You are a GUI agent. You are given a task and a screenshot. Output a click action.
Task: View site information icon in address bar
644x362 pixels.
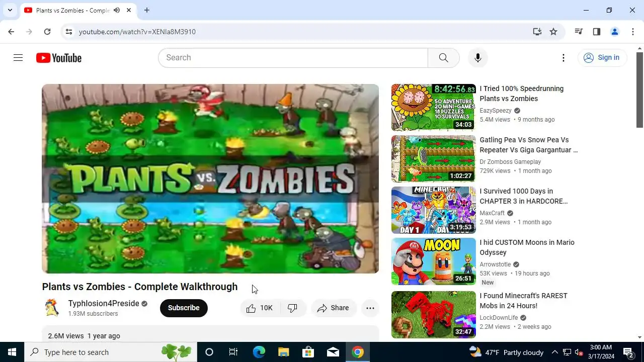tap(69, 32)
